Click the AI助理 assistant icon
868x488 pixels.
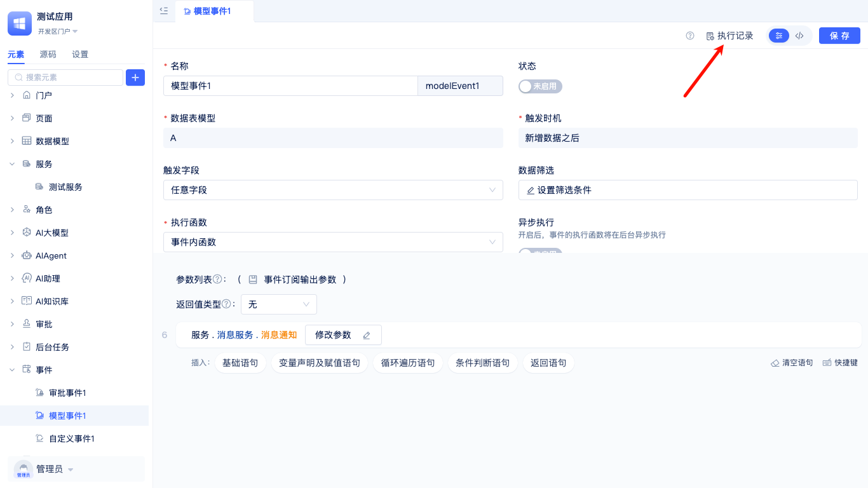[27, 278]
